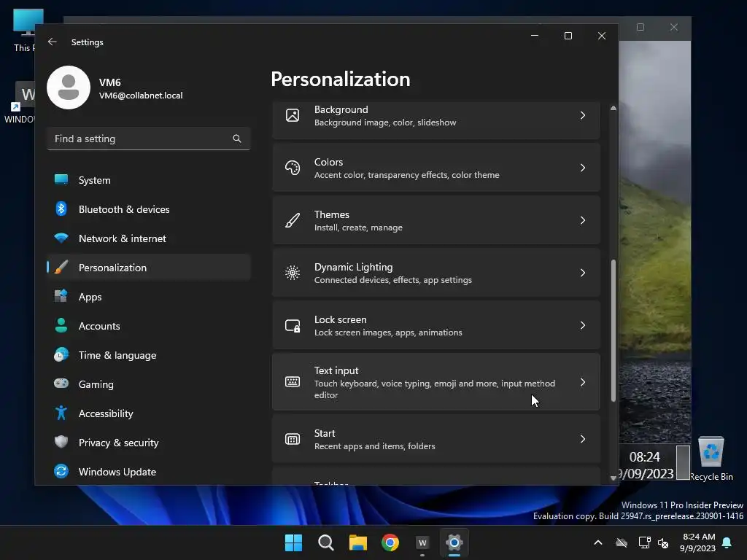Launch Google Chrome from the taskbar

[390, 542]
